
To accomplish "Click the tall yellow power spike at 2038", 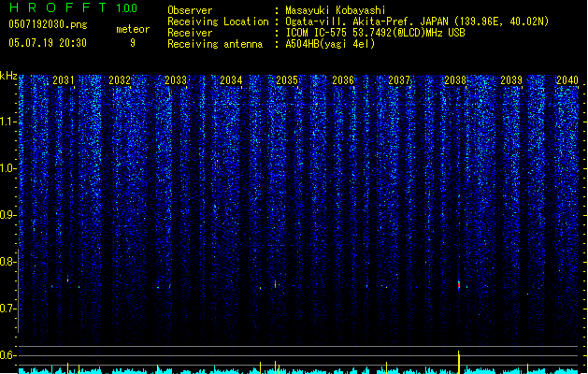I will tap(459, 363).
